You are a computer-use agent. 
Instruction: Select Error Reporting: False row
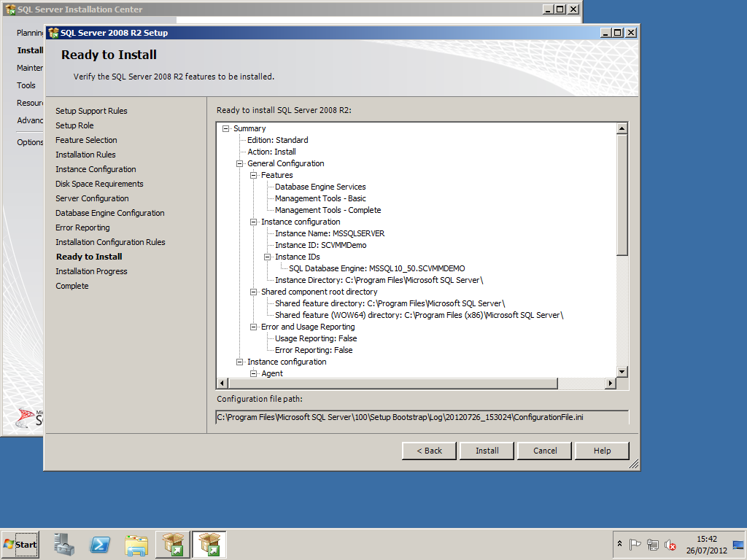click(x=314, y=350)
